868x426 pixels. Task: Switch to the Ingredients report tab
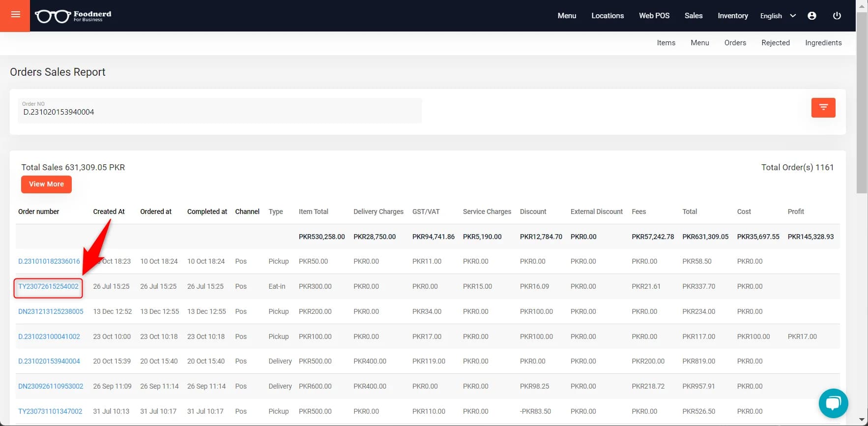pos(823,43)
